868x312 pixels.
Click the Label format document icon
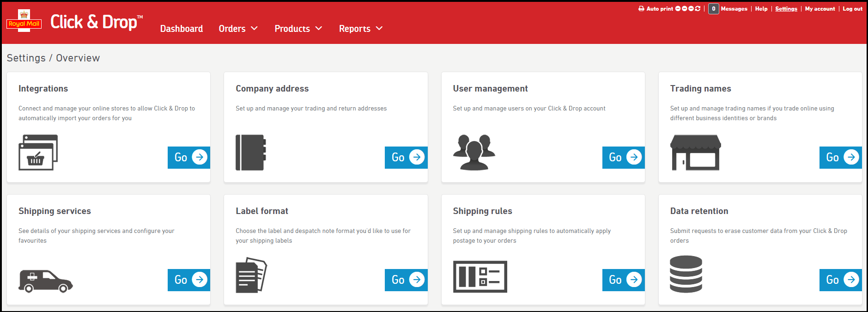251,275
